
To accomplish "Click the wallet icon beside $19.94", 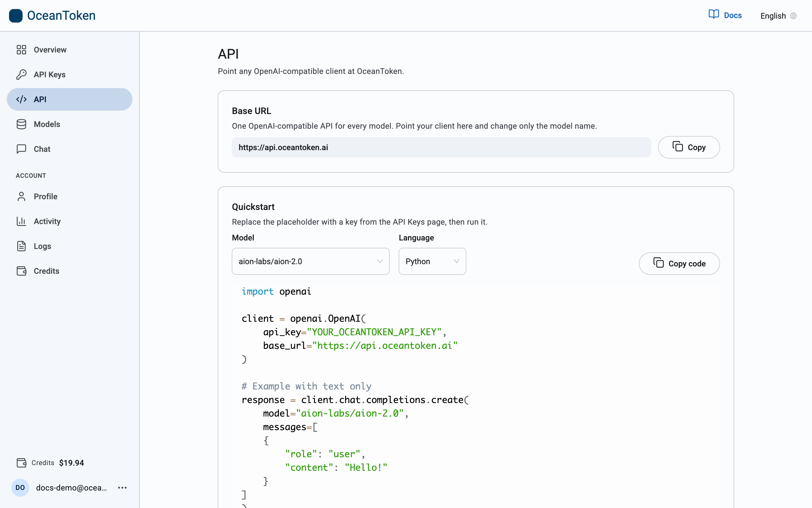I will tap(21, 463).
